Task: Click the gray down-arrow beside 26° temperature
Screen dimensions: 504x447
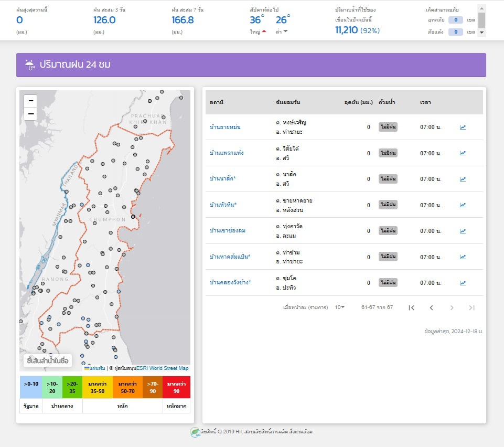Action: tap(285, 31)
